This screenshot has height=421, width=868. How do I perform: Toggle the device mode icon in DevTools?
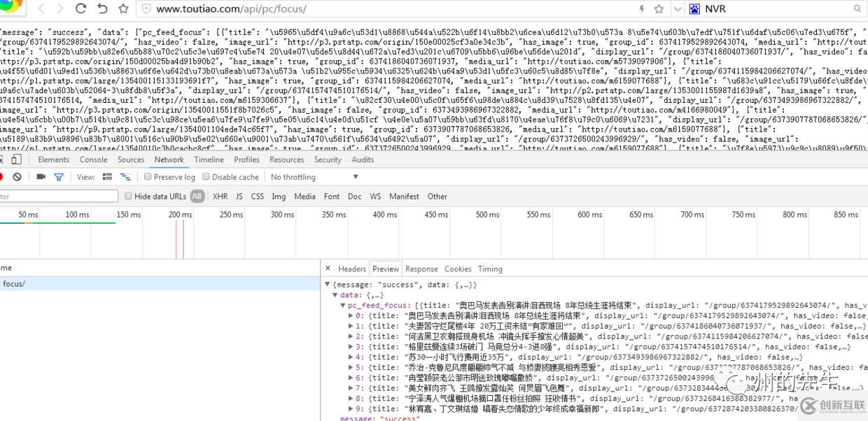pyautogui.click(x=16, y=159)
